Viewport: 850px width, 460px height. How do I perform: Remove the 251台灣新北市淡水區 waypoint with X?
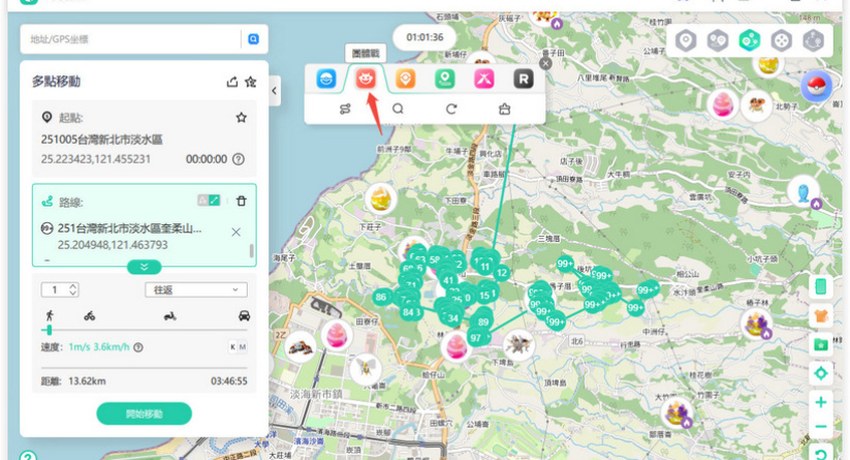[x=236, y=232]
